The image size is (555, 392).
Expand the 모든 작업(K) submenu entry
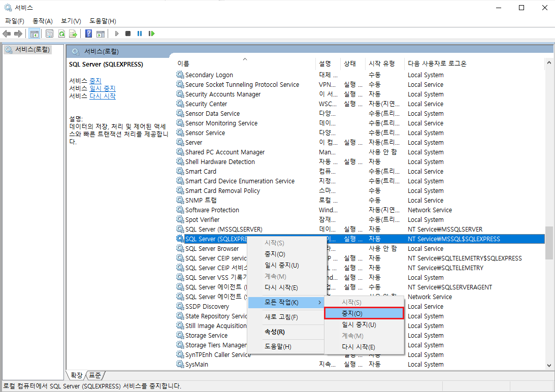[286, 303]
